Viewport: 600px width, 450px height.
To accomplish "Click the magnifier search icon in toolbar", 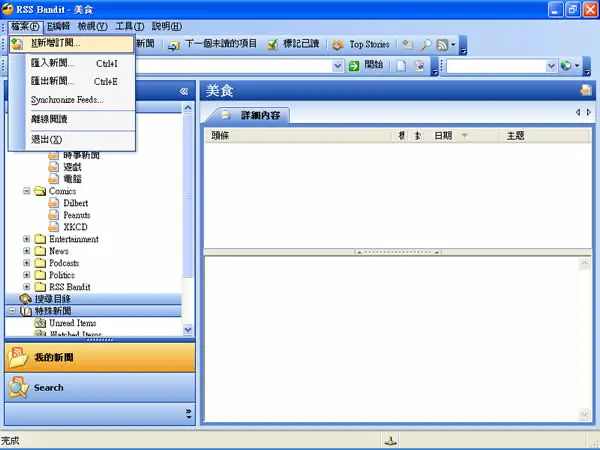I will coord(426,45).
